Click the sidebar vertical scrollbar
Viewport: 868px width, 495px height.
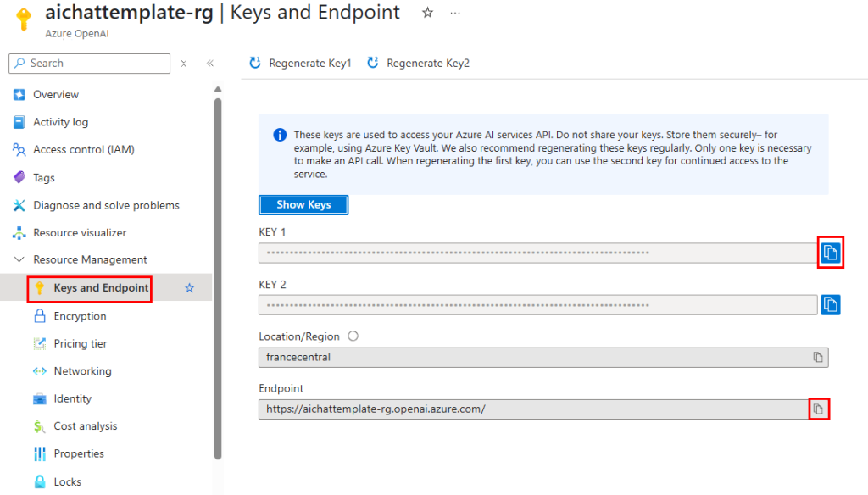click(218, 279)
